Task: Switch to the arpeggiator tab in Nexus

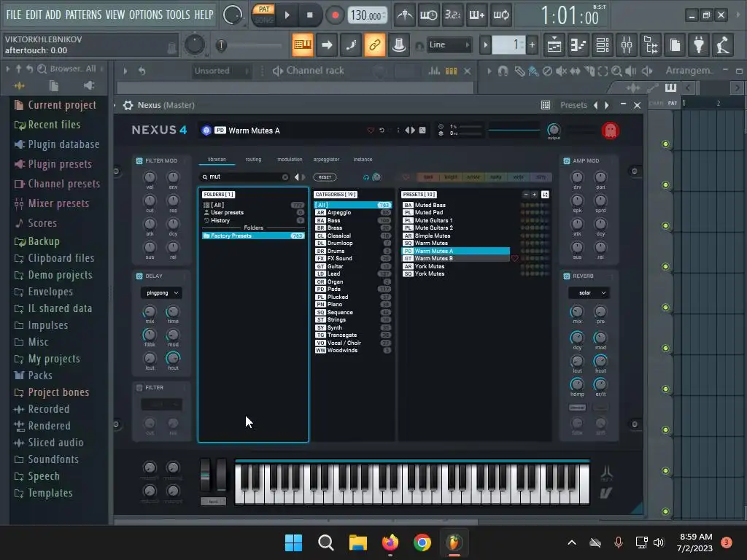Action: point(326,160)
